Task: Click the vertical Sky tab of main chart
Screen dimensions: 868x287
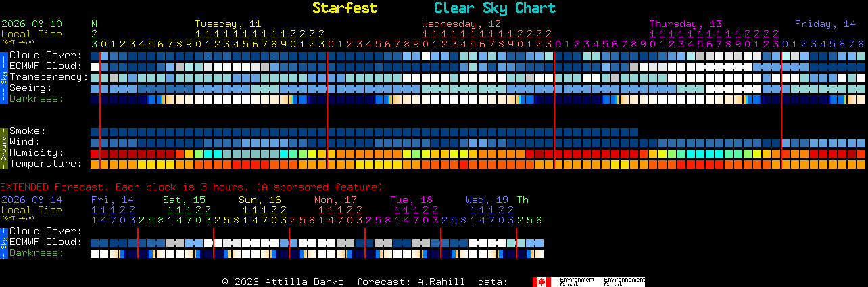Action: [3, 77]
